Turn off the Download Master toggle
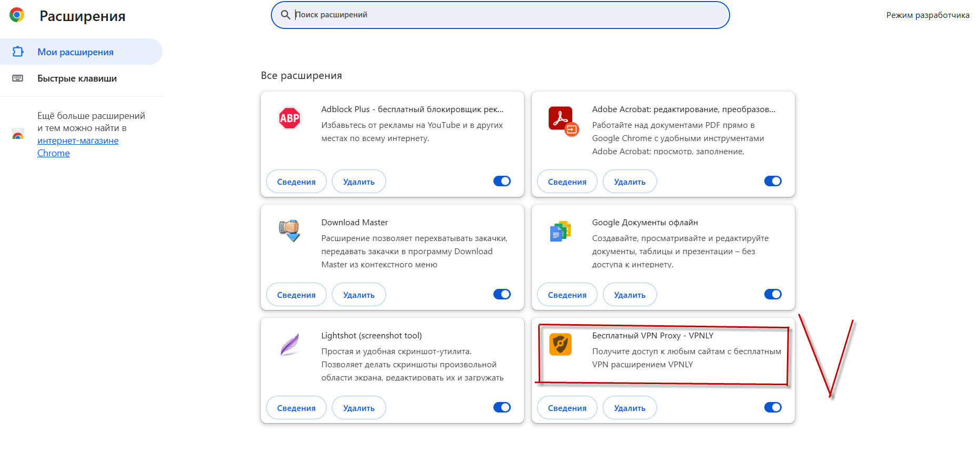980x452 pixels. click(502, 294)
